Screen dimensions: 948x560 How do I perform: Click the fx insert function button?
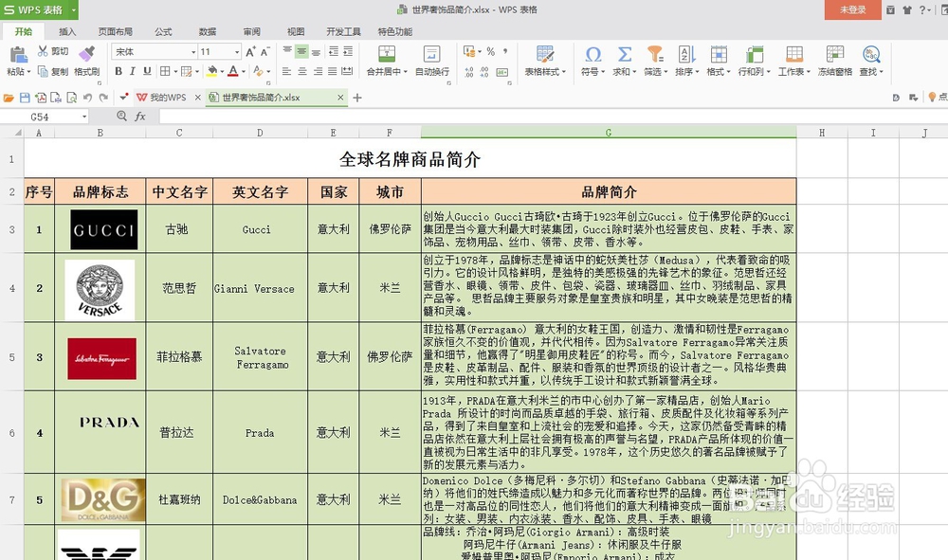point(140,116)
